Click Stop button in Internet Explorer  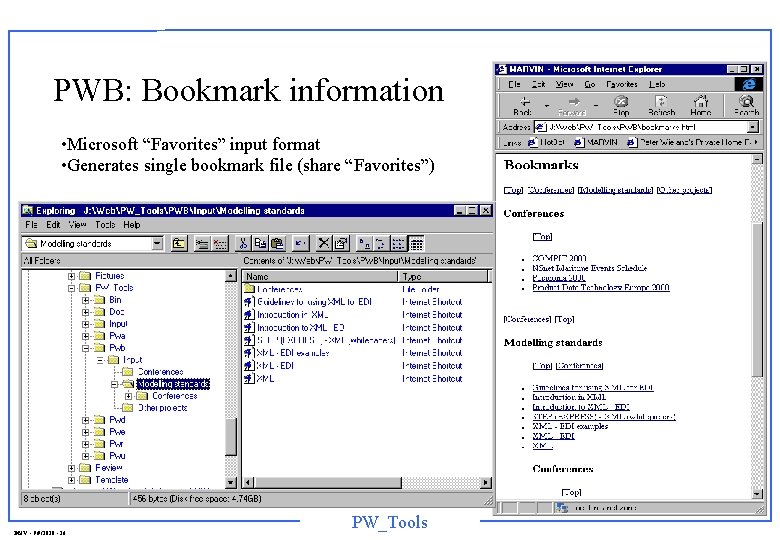621,105
